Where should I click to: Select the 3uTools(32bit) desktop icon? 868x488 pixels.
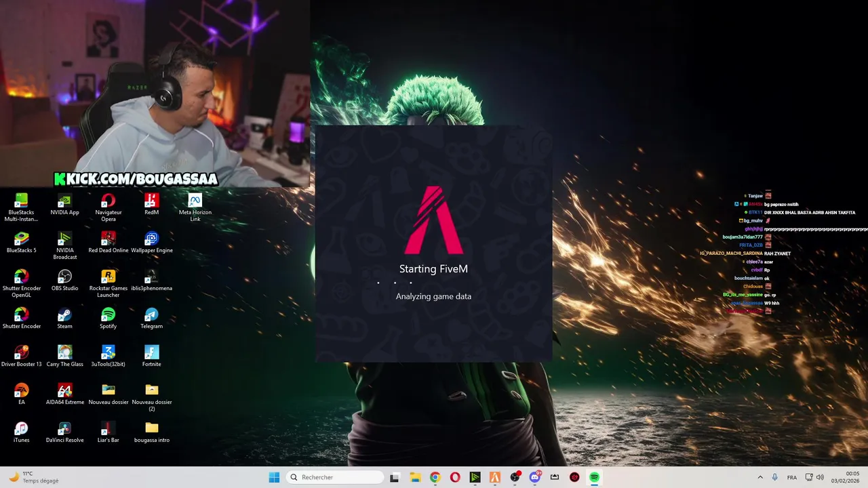pos(108,356)
